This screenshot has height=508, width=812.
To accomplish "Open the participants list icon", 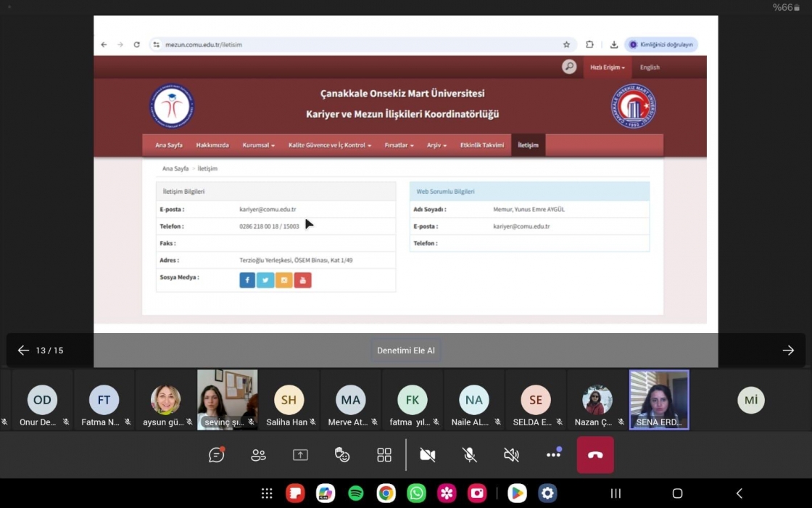I will [x=258, y=454].
